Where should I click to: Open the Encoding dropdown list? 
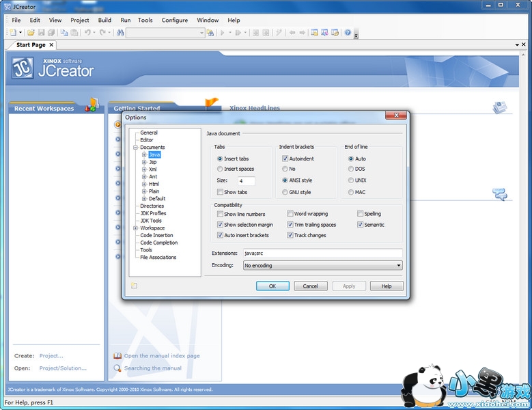[x=399, y=265]
